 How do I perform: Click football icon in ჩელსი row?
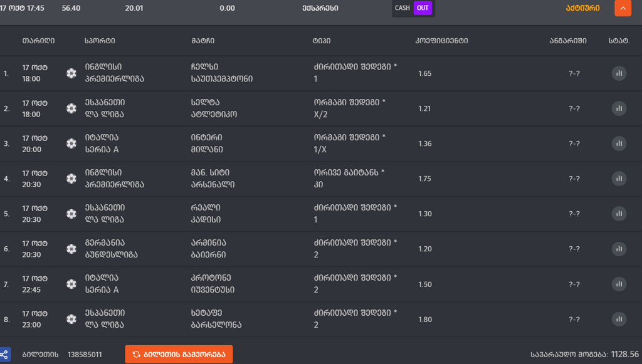[71, 73]
